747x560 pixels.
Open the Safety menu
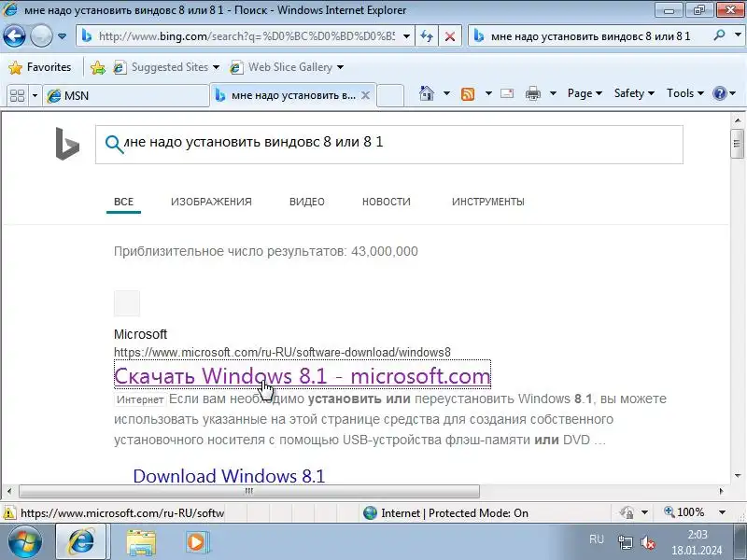(x=634, y=93)
